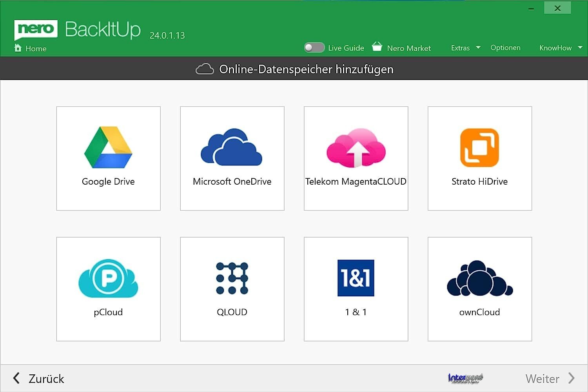
Task: Pick the 1&1 blue logo icon
Action: click(356, 278)
